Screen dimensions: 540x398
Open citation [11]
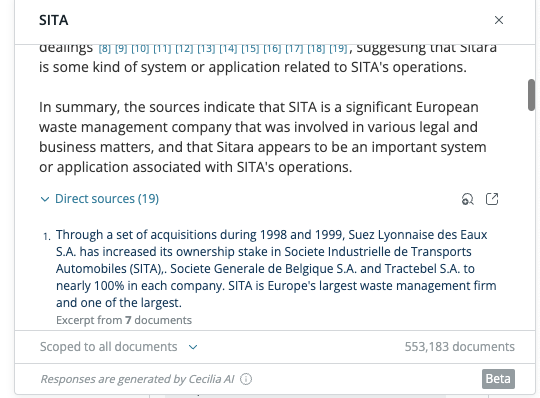pos(162,49)
